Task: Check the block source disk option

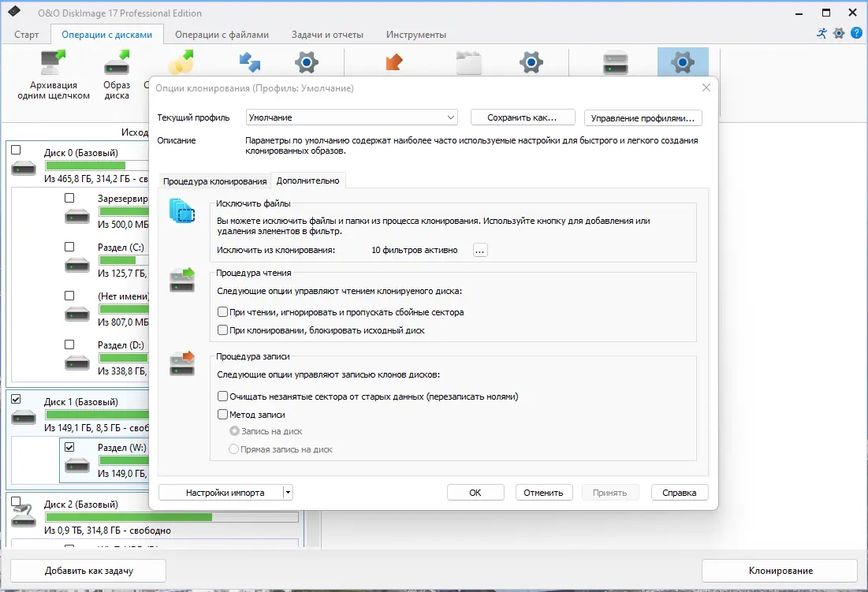Action: pos(222,330)
